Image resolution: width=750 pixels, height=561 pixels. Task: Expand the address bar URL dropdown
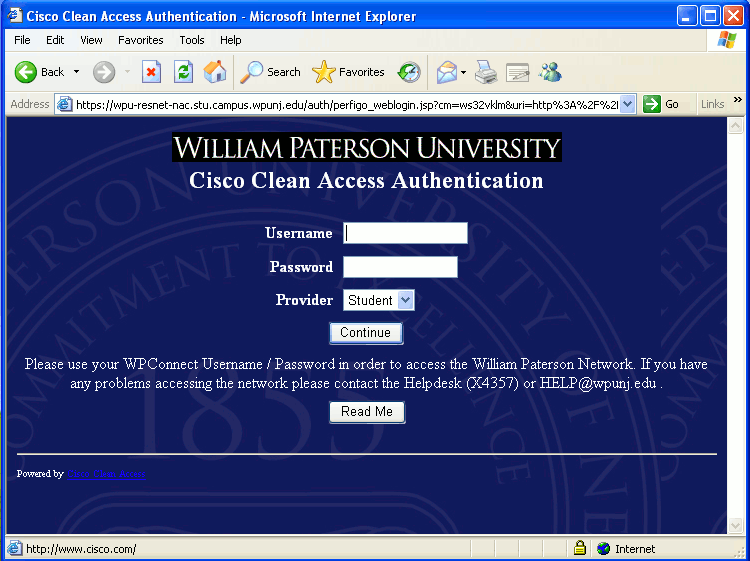pyautogui.click(x=628, y=104)
